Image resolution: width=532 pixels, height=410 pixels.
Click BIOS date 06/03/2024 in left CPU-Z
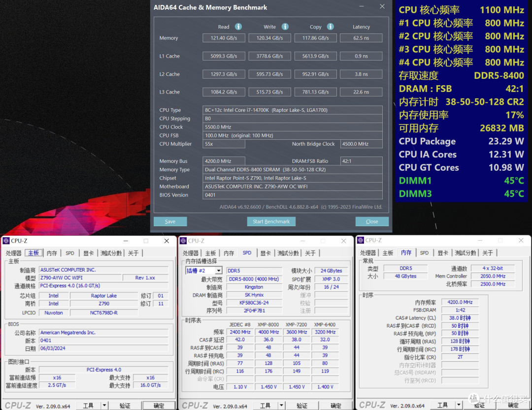tap(104, 348)
